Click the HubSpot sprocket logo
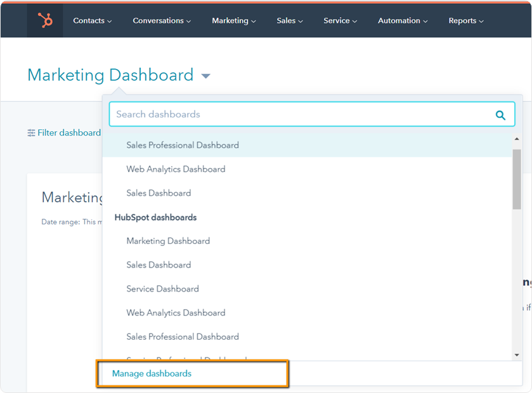Viewport: 532px width, 393px height. [x=45, y=21]
